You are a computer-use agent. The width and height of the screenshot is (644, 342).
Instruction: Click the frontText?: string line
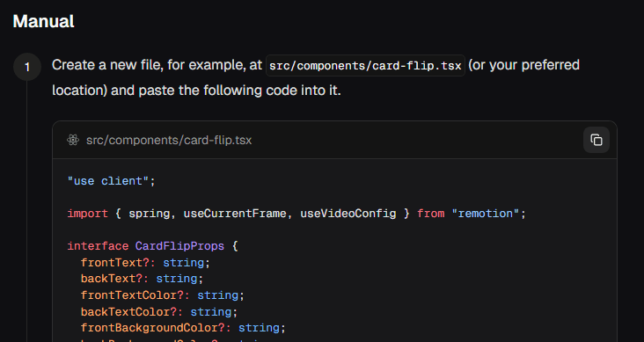tap(145, 263)
